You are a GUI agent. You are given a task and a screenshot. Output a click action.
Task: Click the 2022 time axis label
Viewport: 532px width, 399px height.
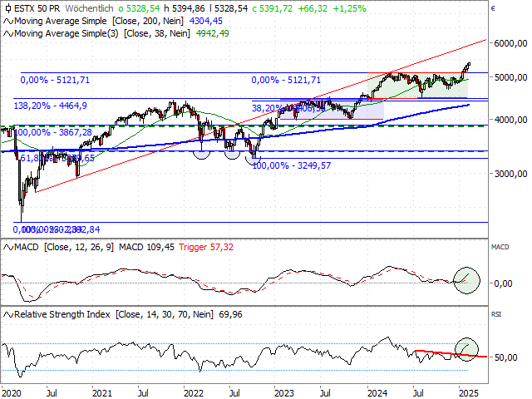[x=194, y=393]
